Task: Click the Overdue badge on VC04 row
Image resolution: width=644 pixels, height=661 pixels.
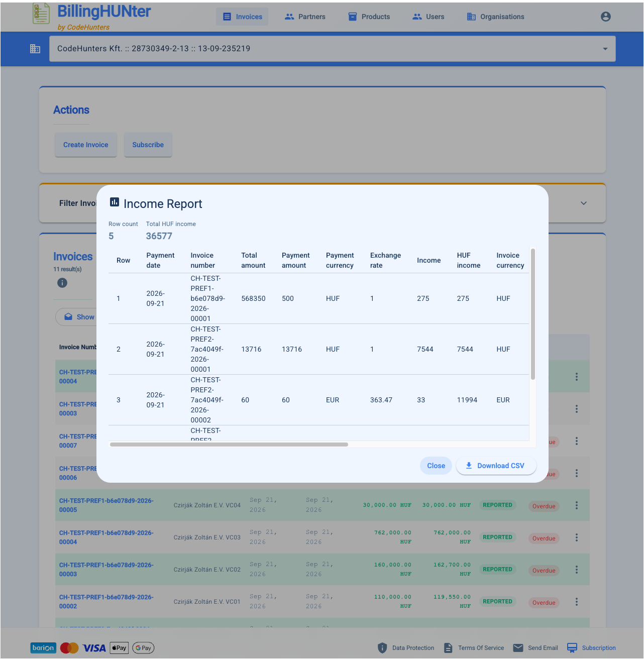Action: (x=544, y=506)
